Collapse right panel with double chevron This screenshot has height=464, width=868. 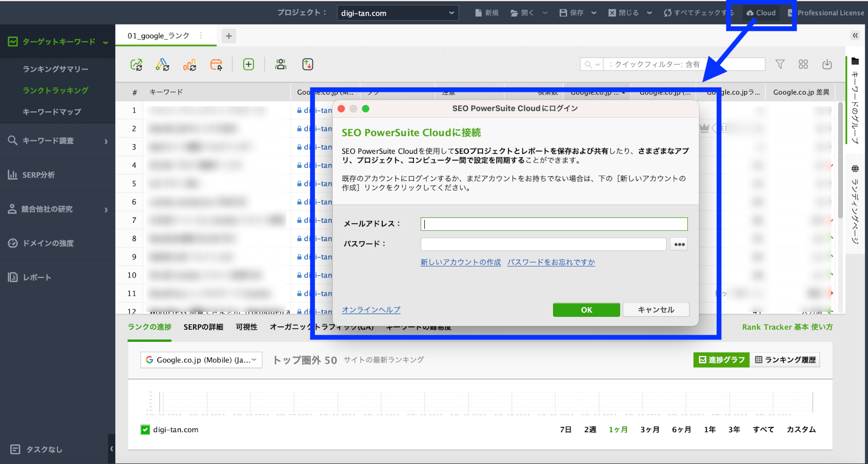855,36
